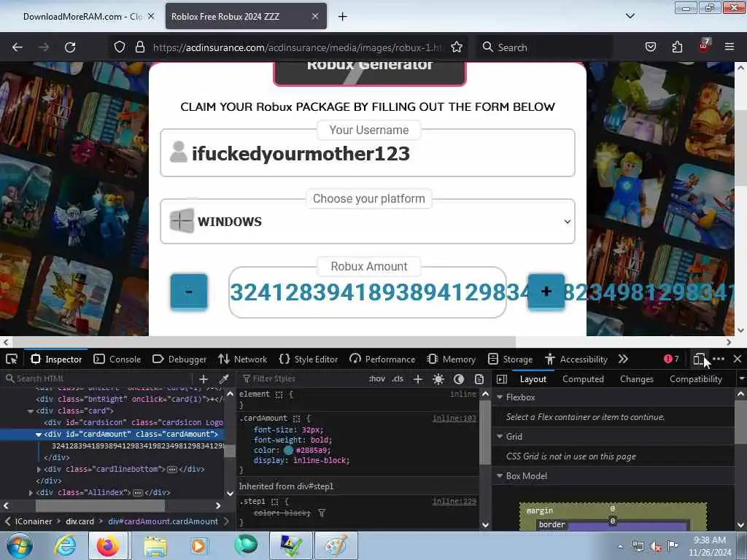
Task: Click the Filter Styles field
Action: 302,378
